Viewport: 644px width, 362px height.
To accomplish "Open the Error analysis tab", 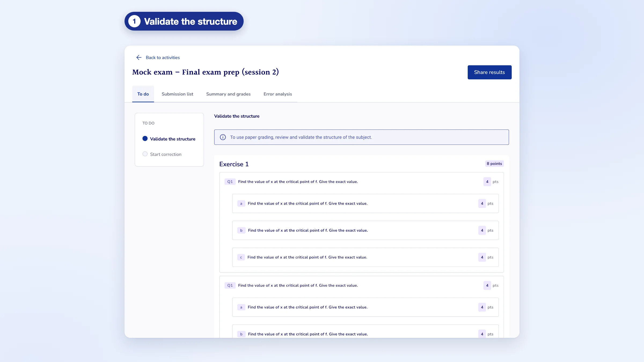I will pyautogui.click(x=278, y=94).
